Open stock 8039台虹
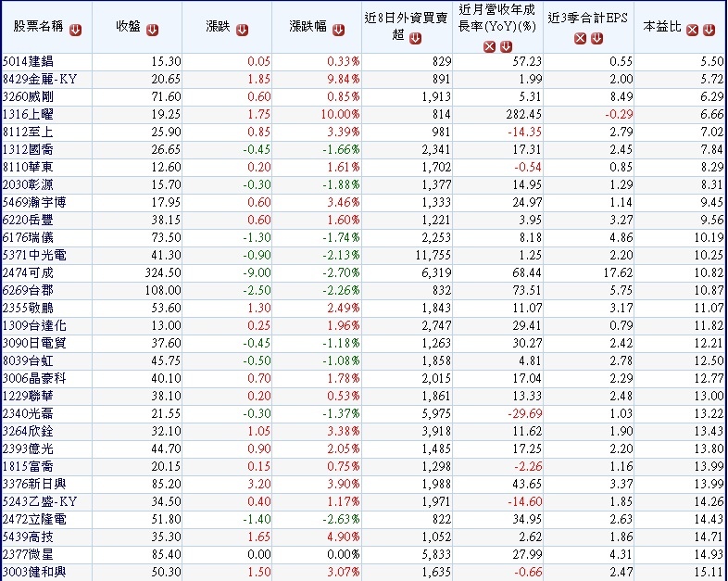 click(x=29, y=360)
